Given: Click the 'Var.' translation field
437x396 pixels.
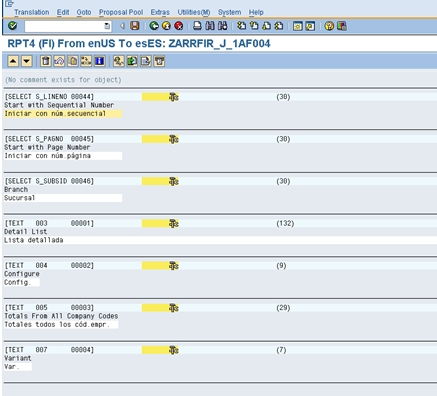Looking at the screenshot, I should [x=18, y=367].
